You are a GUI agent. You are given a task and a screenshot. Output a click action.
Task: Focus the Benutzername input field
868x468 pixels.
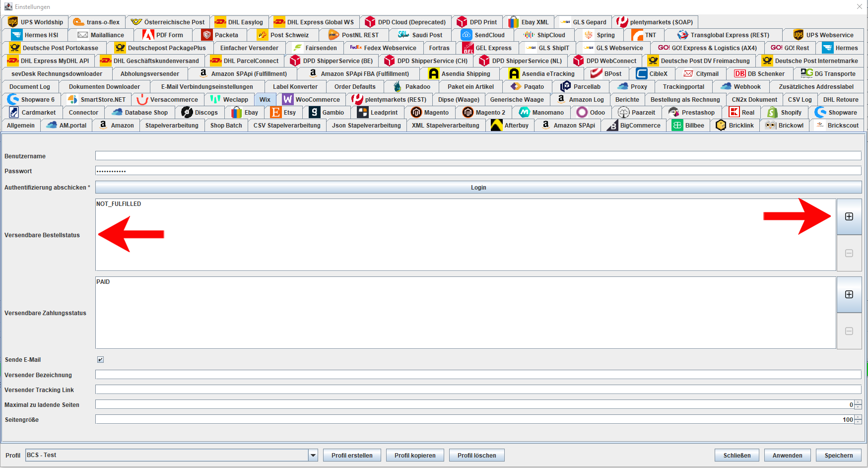(x=478, y=156)
